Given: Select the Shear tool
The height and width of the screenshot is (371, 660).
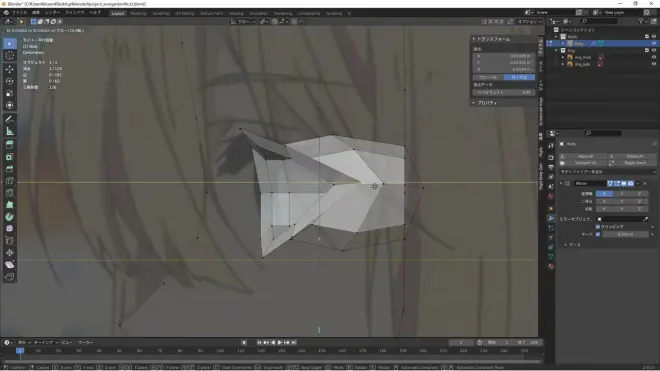Looking at the screenshot, I should [10, 265].
